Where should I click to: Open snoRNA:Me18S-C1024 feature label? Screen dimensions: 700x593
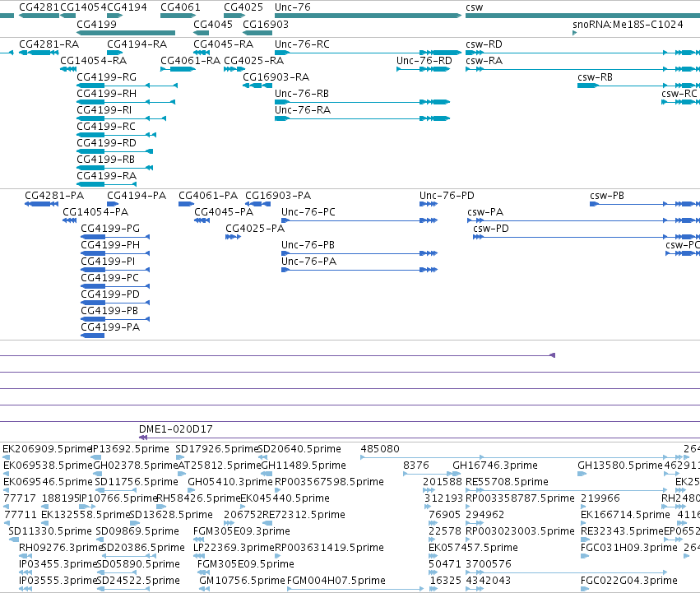coord(628,24)
